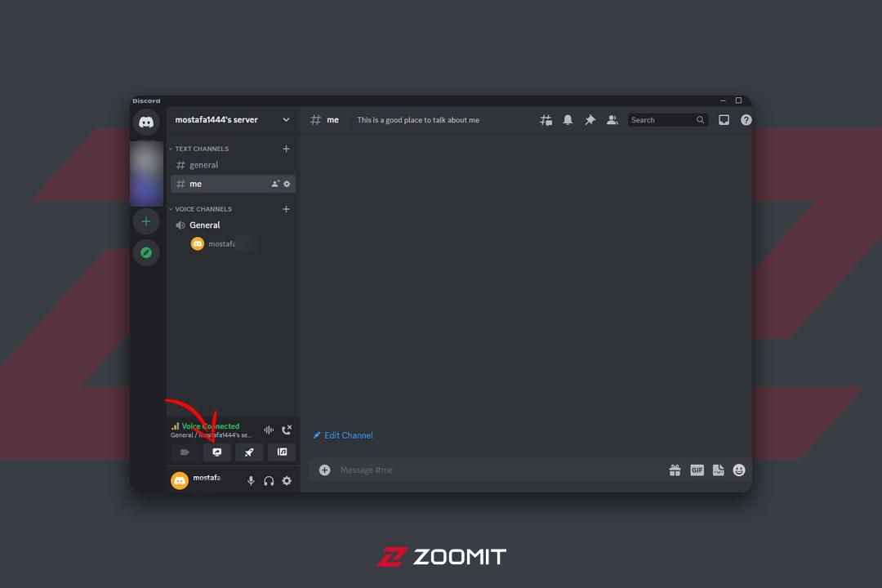The image size is (882, 588).
Task: Toggle the member list icon
Action: point(612,120)
